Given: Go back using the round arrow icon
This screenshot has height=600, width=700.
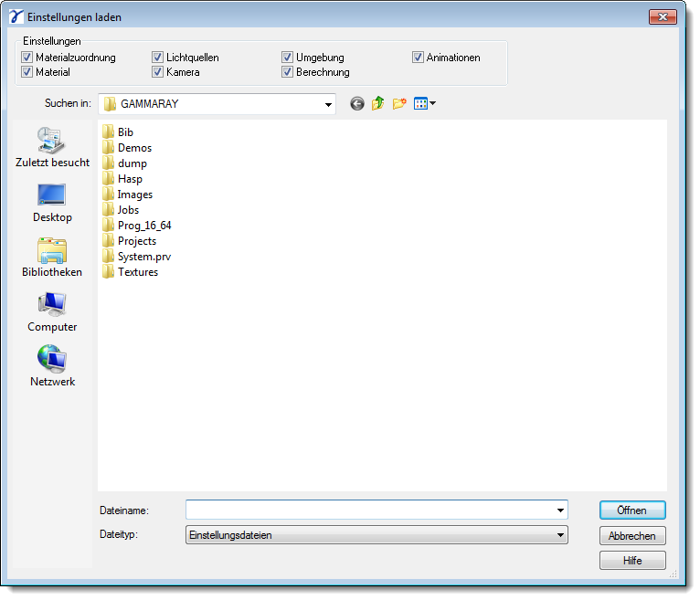Looking at the screenshot, I should (x=356, y=104).
